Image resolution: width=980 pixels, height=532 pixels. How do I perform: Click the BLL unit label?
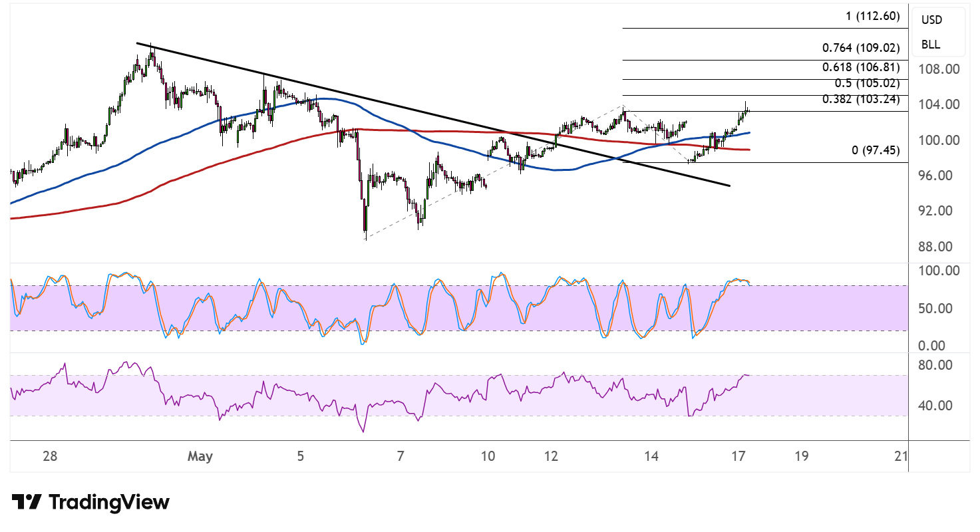[931, 45]
